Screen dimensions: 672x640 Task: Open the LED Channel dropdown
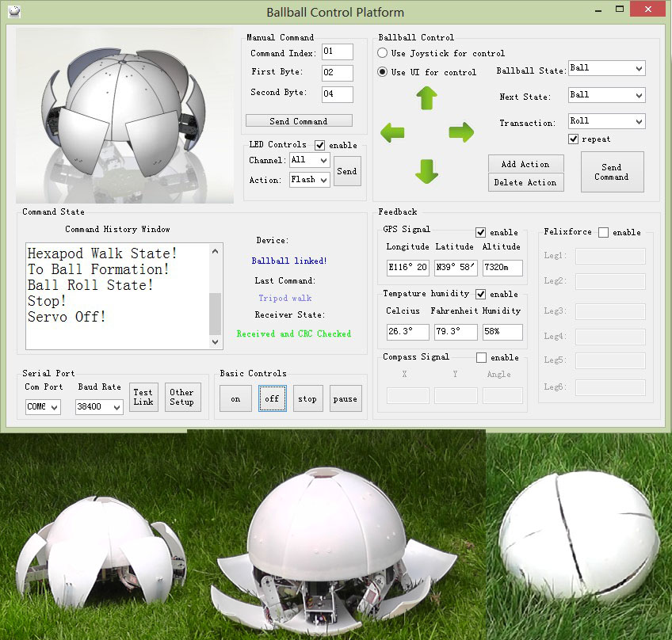tap(309, 160)
